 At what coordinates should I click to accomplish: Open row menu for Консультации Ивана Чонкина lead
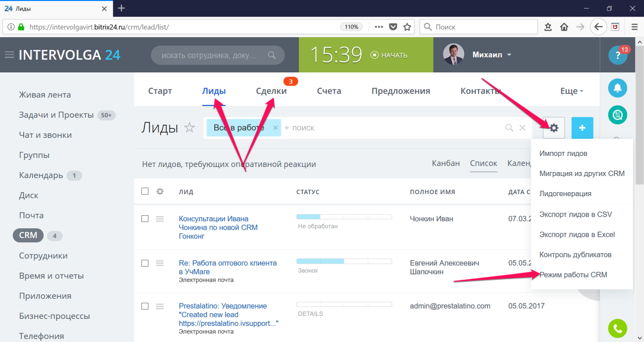click(160, 219)
